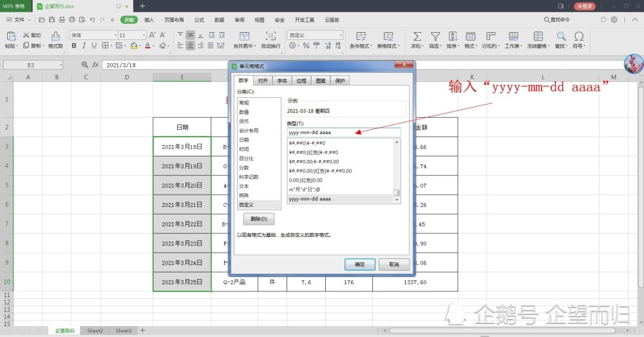Image resolution: width=644 pixels, height=337 pixels.
Task: Open the Filter (筛选) tool
Action: point(435,37)
